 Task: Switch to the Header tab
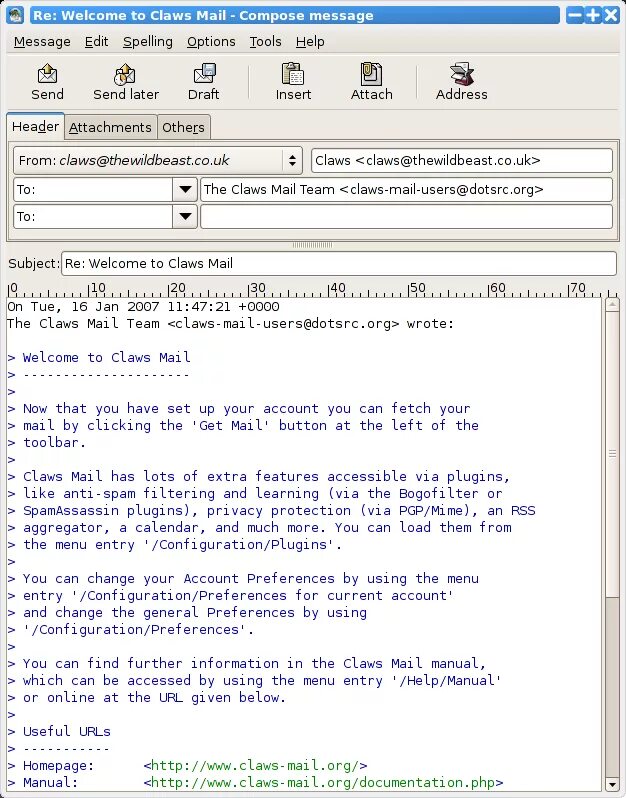36,126
